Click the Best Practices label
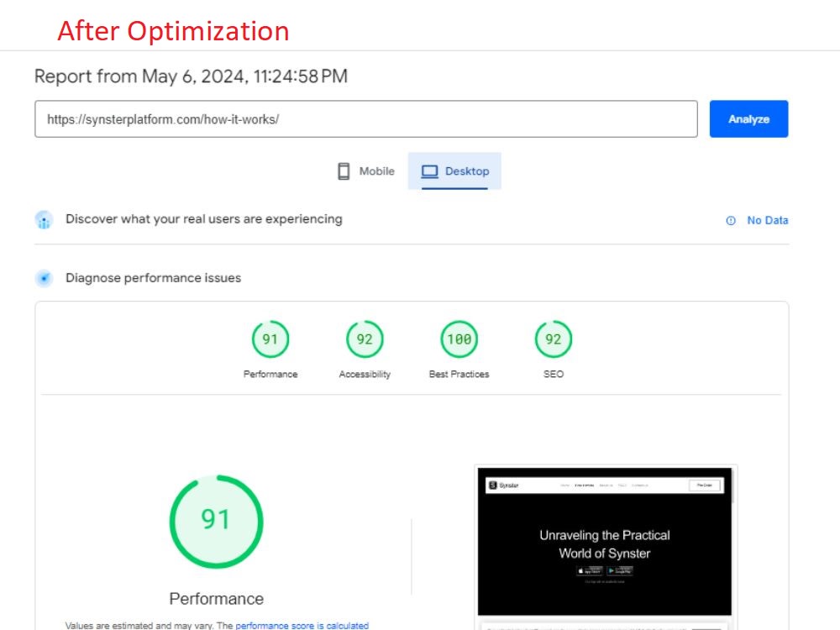Image resolution: width=840 pixels, height=630 pixels. (x=459, y=374)
